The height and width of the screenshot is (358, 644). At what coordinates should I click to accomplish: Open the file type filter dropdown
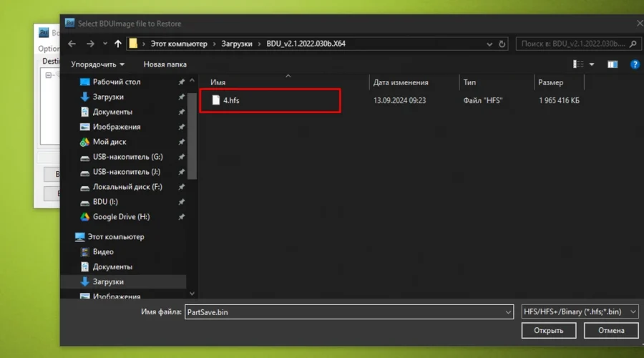click(580, 312)
